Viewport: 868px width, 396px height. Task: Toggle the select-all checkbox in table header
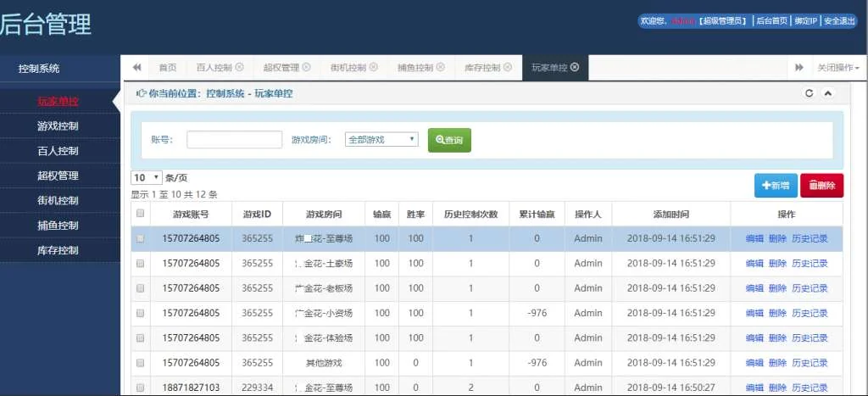click(141, 214)
